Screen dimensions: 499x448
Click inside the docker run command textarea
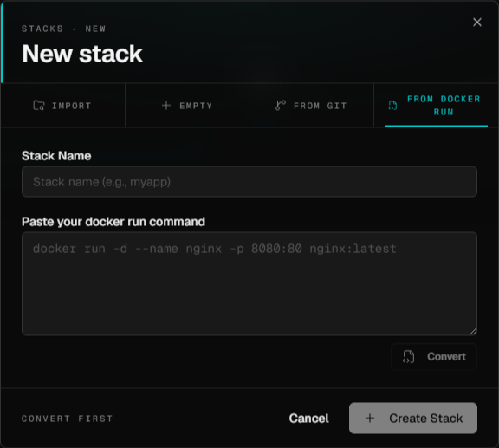click(x=249, y=283)
